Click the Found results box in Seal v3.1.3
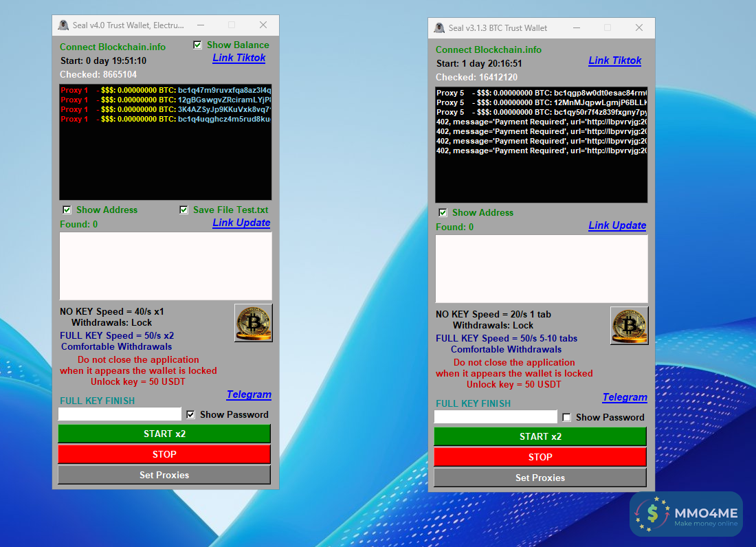This screenshot has height=547, width=756. click(542, 269)
